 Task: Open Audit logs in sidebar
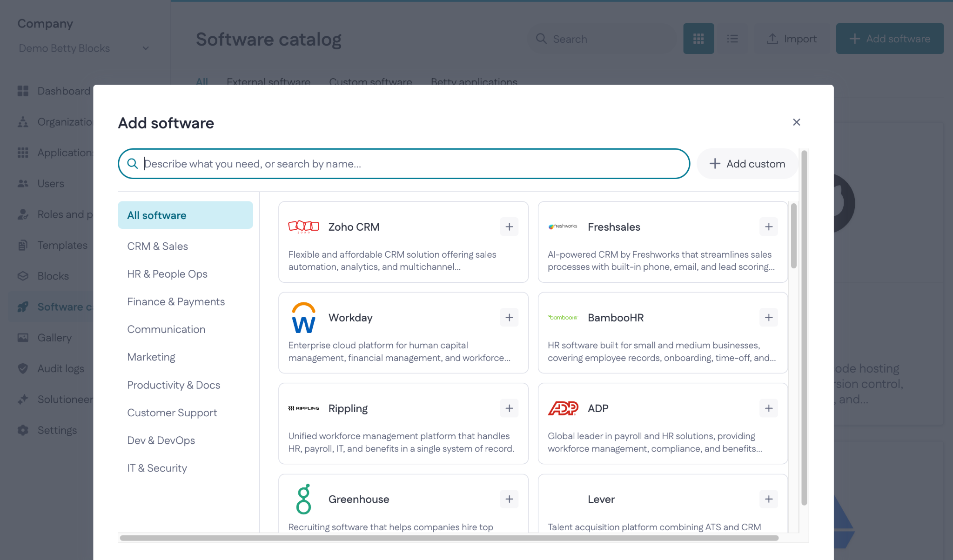[51, 368]
